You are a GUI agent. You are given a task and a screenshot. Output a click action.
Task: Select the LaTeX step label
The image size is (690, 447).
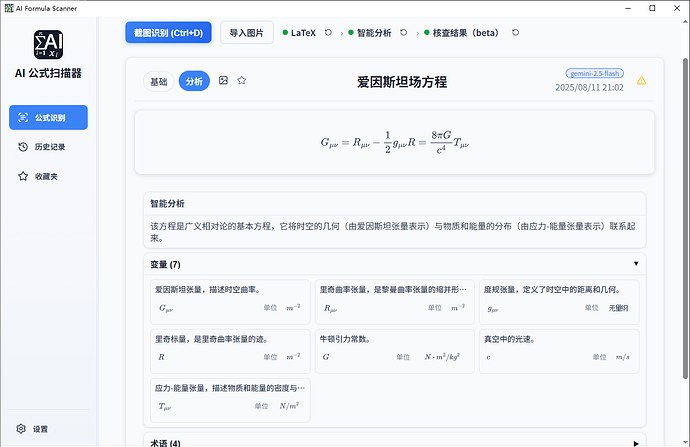(x=303, y=33)
